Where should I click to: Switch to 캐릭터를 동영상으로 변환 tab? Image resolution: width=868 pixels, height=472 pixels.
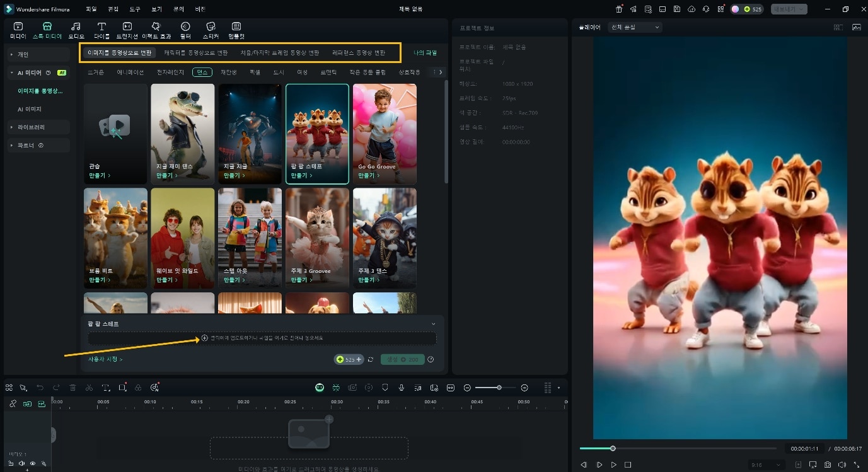[195, 52]
